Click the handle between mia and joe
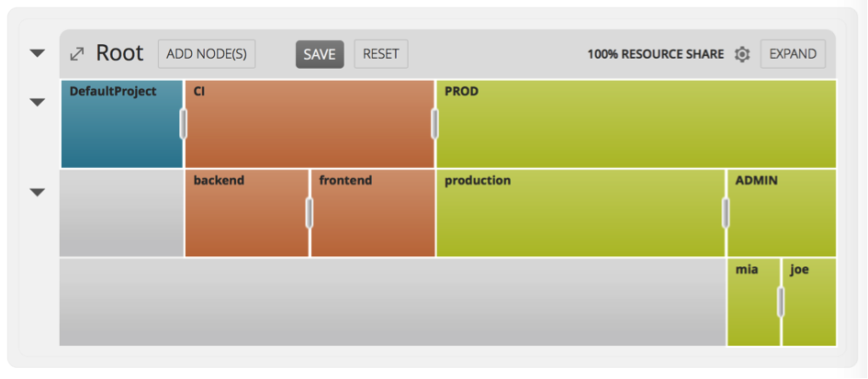Image resolution: width=868 pixels, height=379 pixels. point(781,302)
